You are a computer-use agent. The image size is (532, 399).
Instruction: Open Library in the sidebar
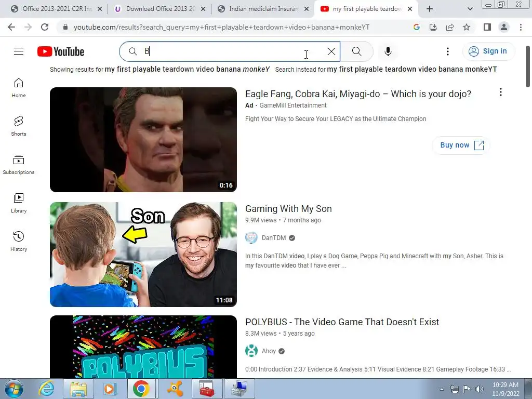(x=19, y=203)
